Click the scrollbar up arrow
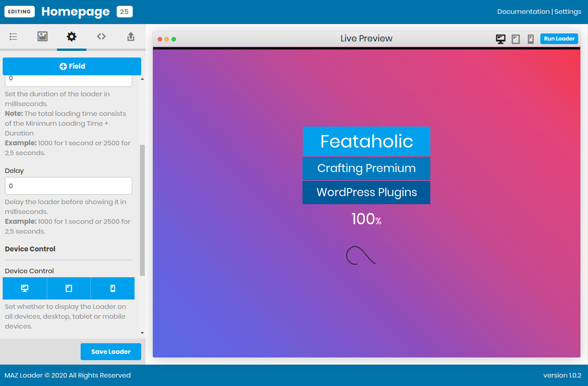This screenshot has height=386, width=588. pyautogui.click(x=142, y=79)
